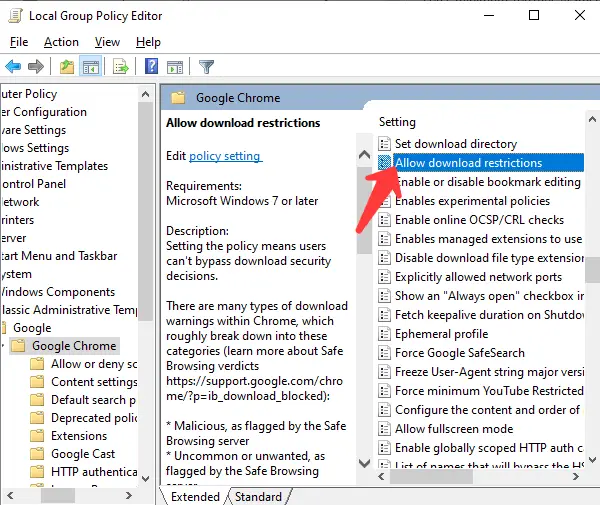Switch to the Extended tab
Image resolution: width=600 pixels, height=505 pixels.
pyautogui.click(x=195, y=497)
